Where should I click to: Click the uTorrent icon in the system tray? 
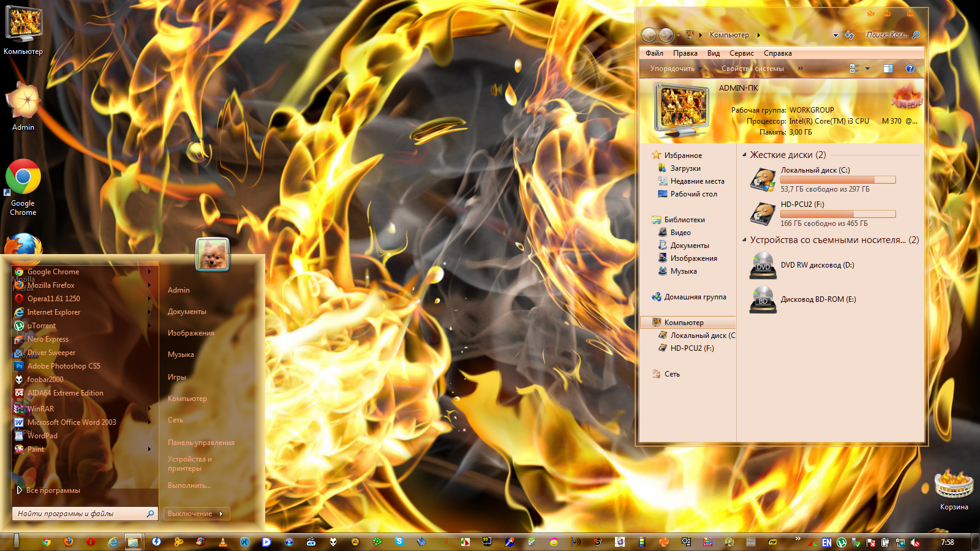coord(842,542)
